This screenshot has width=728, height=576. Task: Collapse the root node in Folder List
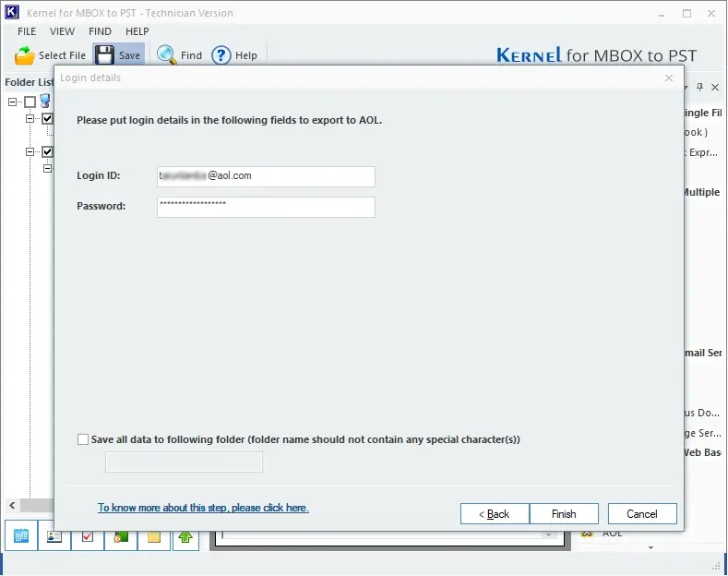pyautogui.click(x=13, y=102)
